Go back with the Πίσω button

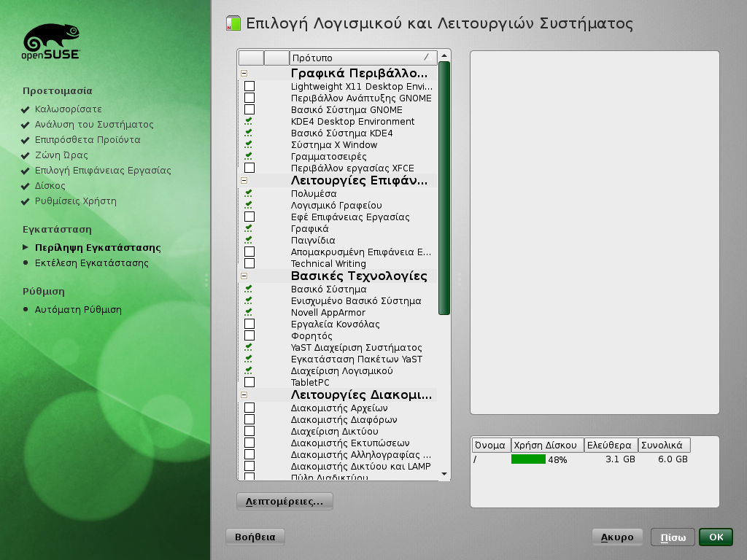[x=673, y=537]
